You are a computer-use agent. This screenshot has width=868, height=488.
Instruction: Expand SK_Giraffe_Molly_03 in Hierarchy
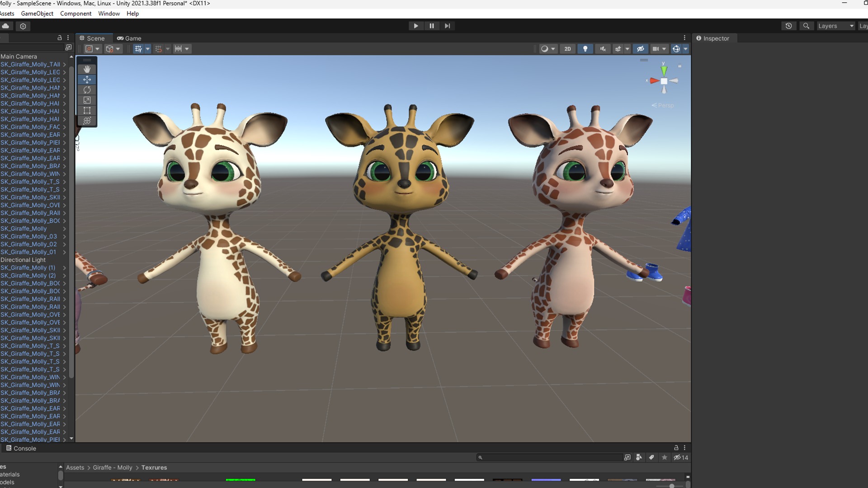point(64,236)
